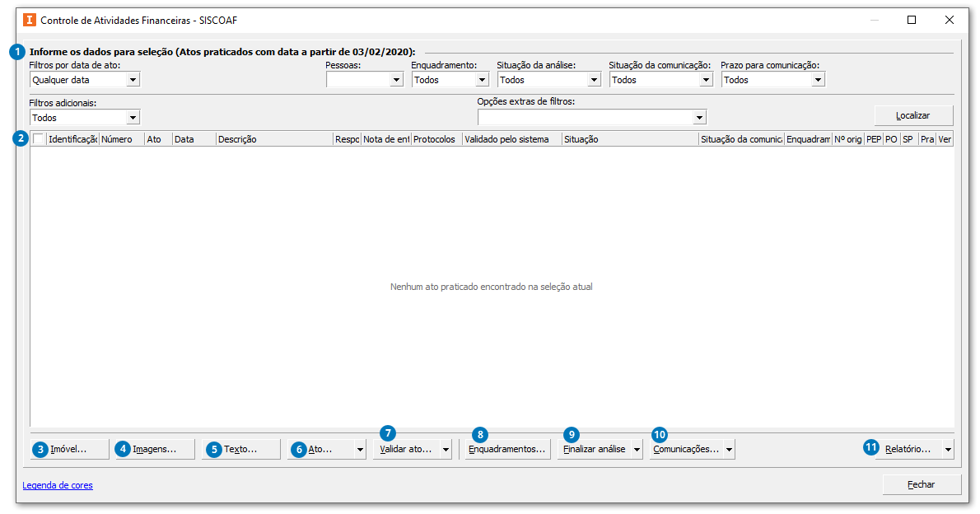Click the Nota de ent column header
The image size is (980, 514).
[386, 139]
